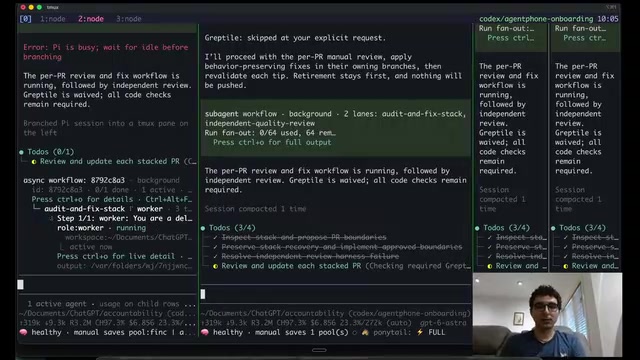
Task: Click 'Press ctrl+o for full output' hint
Action: (x=272, y=142)
